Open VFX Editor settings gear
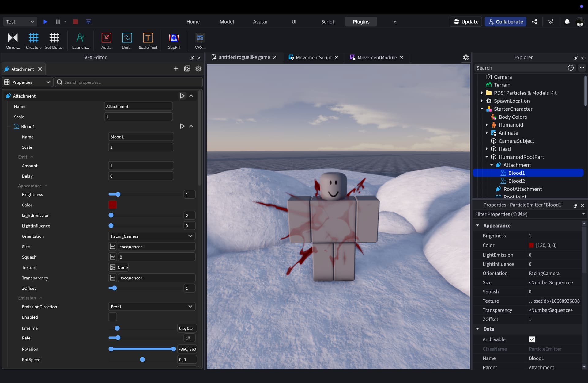 point(198,69)
